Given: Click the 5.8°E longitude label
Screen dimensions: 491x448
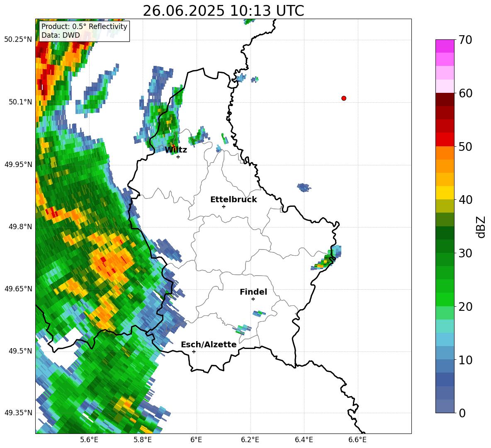Looking at the screenshot, I should (x=143, y=440).
